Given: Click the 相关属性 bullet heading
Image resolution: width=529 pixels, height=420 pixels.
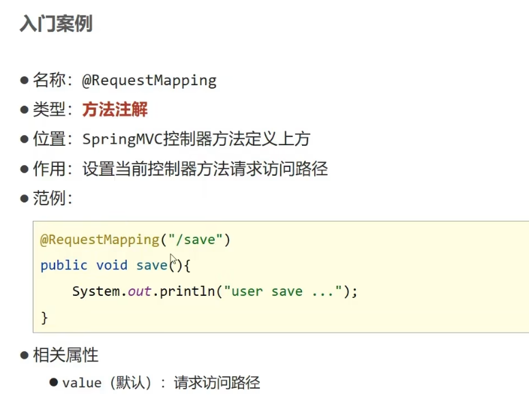Looking at the screenshot, I should 65,355.
